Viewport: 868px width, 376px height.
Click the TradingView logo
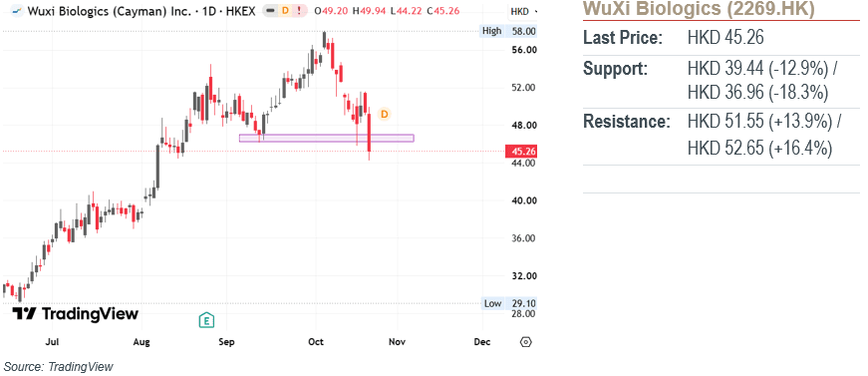click(76, 314)
